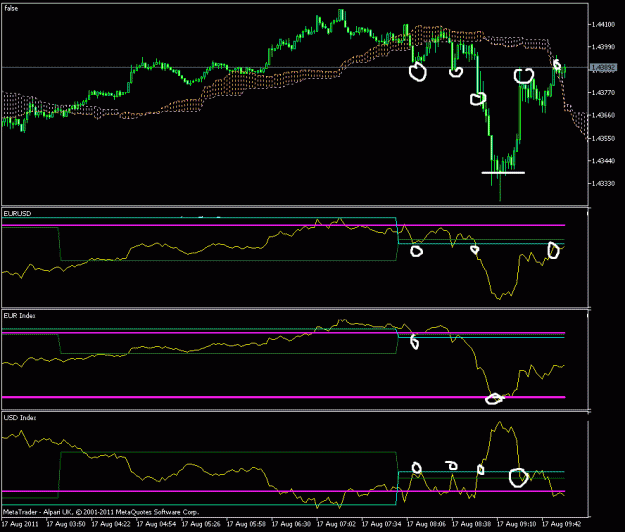Image resolution: width=625 pixels, height=532 pixels.
Task: Click the 1.43990 price axis label
Action: [603, 47]
